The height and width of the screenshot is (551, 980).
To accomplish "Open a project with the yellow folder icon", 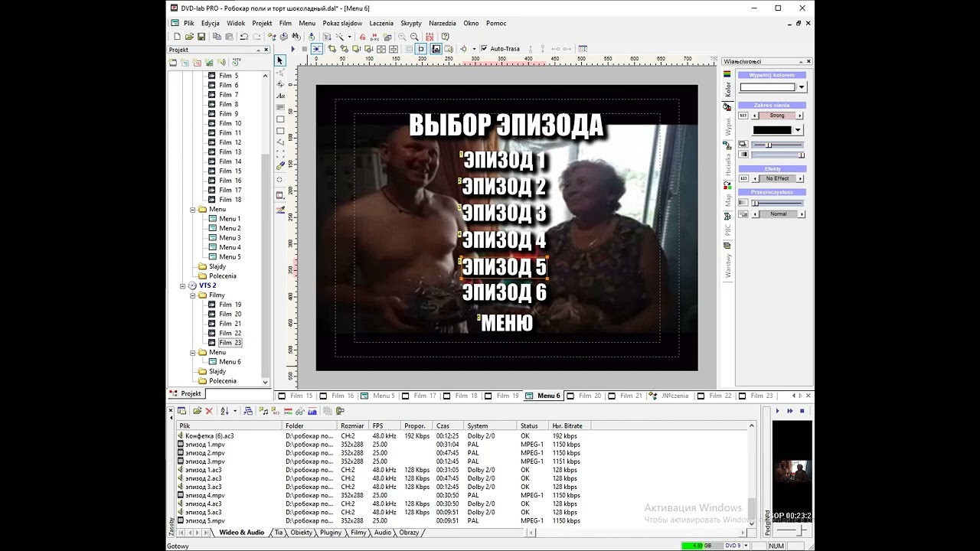I will coord(190,37).
